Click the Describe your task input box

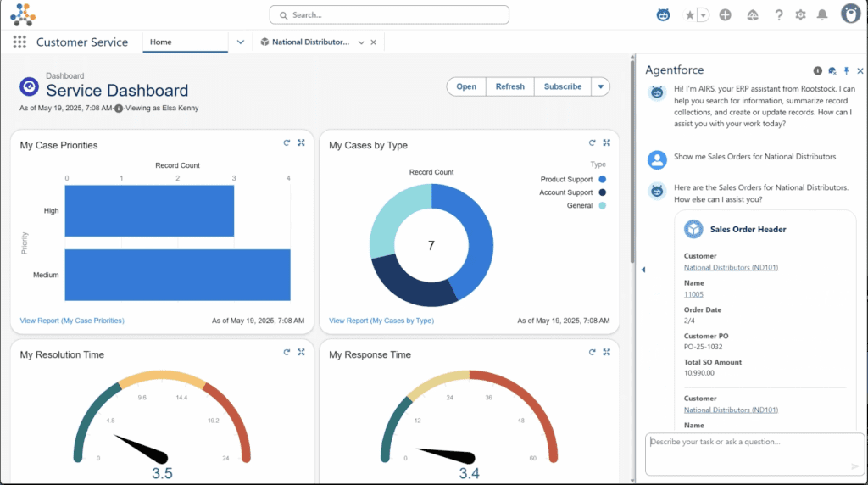click(754, 454)
